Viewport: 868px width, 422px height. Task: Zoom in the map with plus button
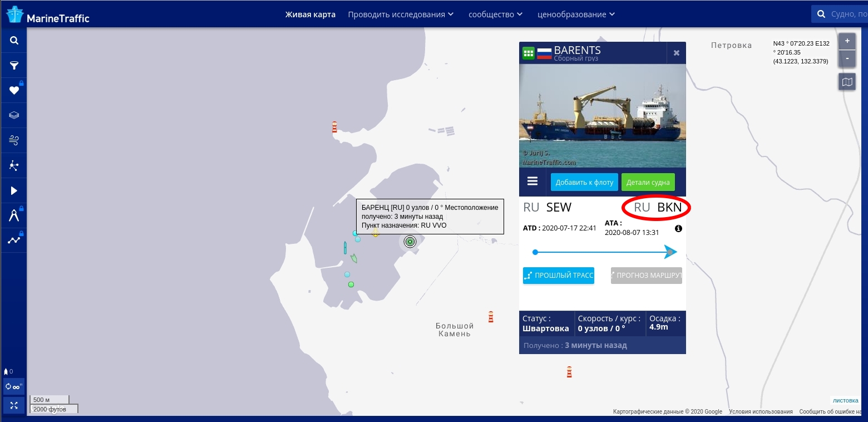pos(847,42)
